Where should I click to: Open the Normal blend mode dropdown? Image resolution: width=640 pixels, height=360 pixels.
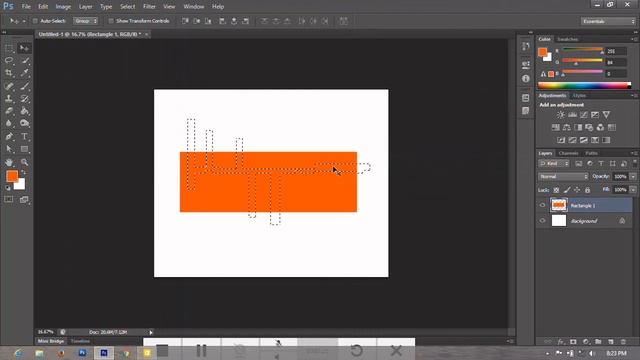point(563,177)
